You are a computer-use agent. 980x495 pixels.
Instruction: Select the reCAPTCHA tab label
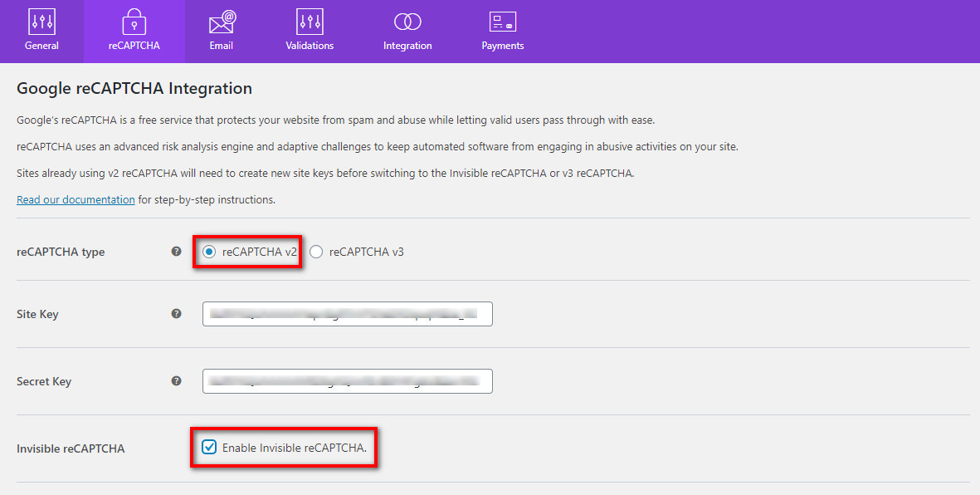(134, 46)
